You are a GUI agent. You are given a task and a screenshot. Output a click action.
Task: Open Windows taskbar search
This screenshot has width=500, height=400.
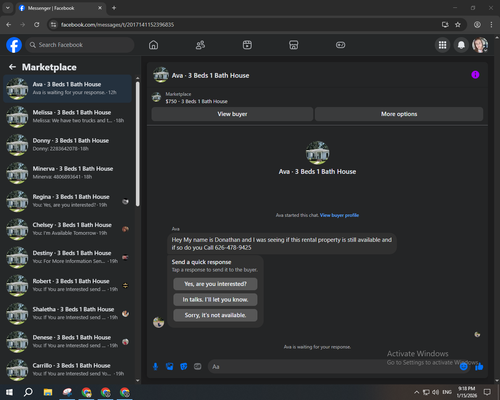click(x=28, y=392)
